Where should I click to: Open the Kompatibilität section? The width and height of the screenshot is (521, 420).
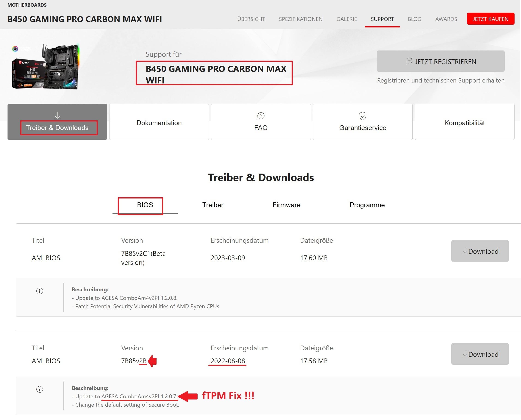[x=464, y=123]
